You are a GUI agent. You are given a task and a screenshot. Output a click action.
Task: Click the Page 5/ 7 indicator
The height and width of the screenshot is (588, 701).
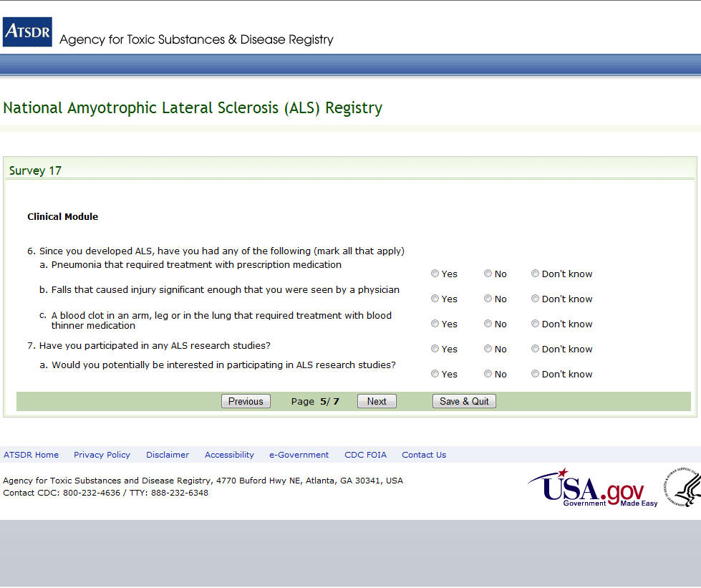[315, 402]
